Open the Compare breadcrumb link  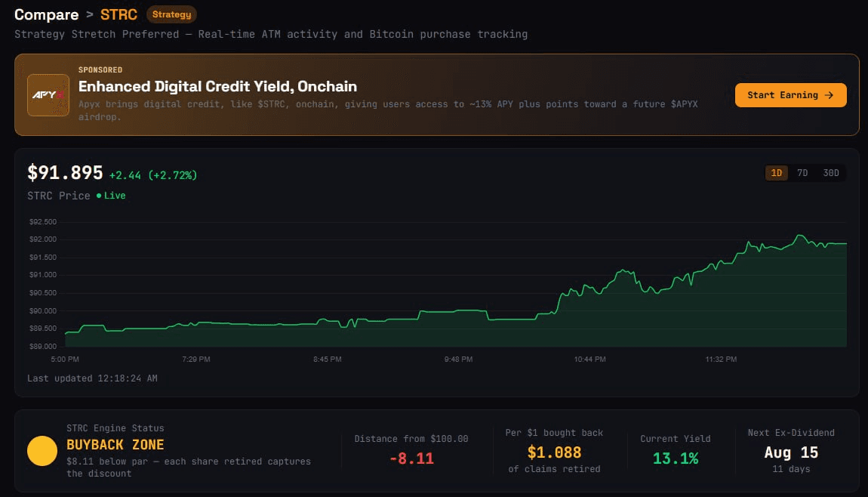(47, 14)
